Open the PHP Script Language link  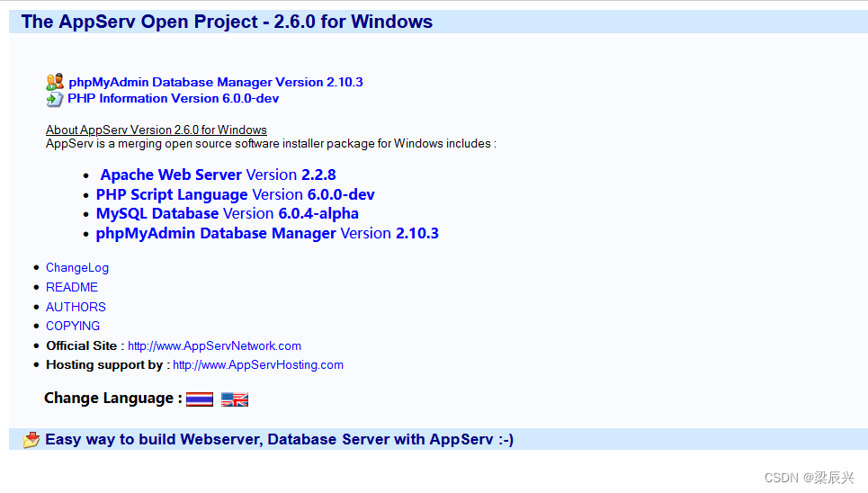pos(236,194)
